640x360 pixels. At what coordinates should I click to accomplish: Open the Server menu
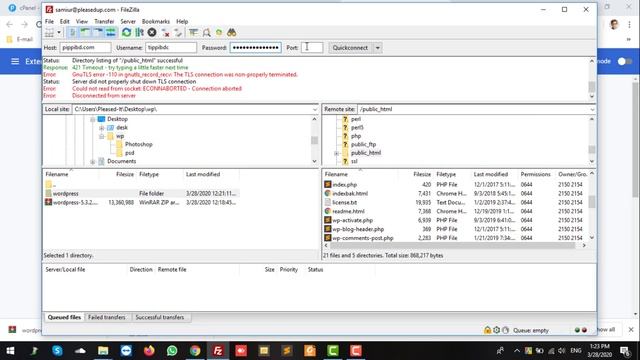point(128,21)
